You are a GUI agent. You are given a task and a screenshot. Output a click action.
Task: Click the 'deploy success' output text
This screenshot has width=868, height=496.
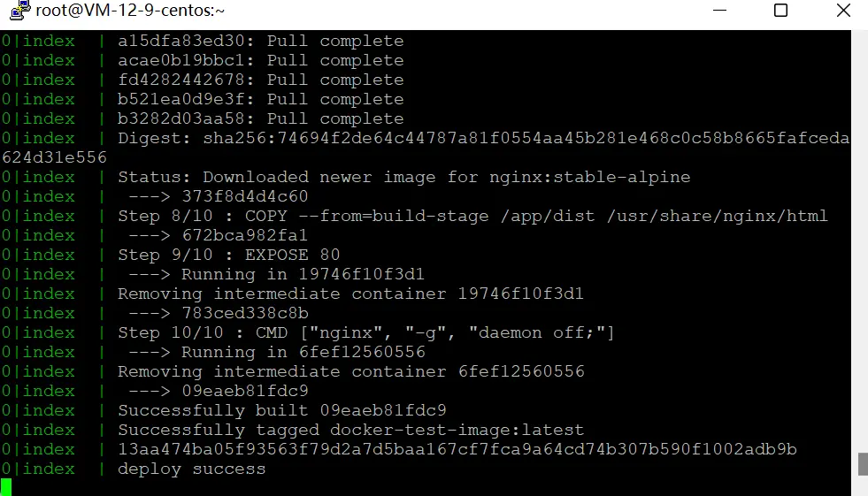[x=191, y=469]
